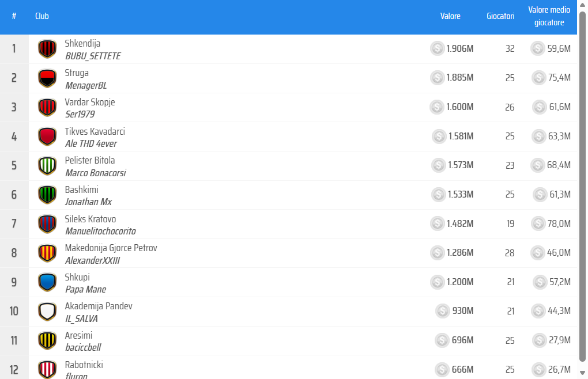Sort by the Giocatori column
The image size is (588, 379).
(x=500, y=16)
